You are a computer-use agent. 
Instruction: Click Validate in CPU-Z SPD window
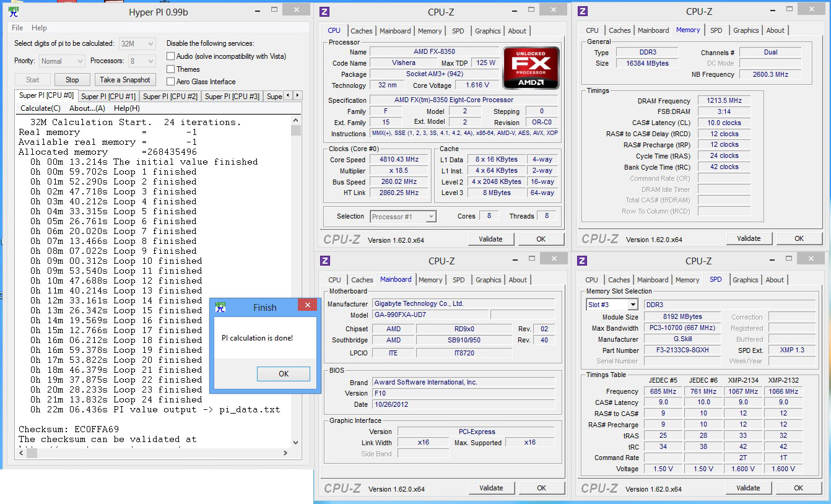click(748, 488)
